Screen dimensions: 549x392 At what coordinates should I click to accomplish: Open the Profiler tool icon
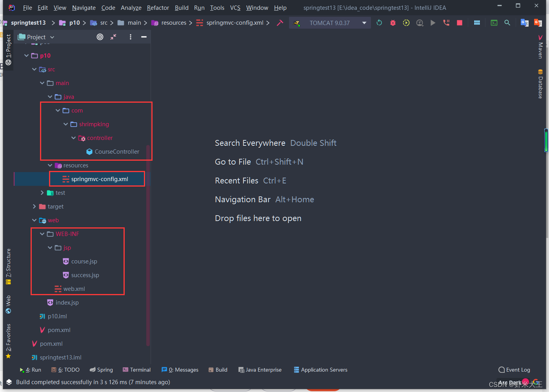click(420, 22)
